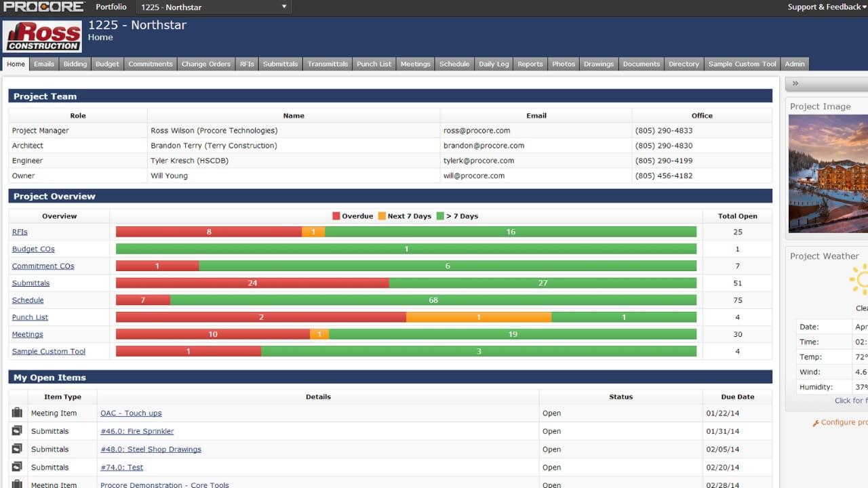Switch to the Bidding tab
This screenshot has width=868, height=488.
click(75, 64)
